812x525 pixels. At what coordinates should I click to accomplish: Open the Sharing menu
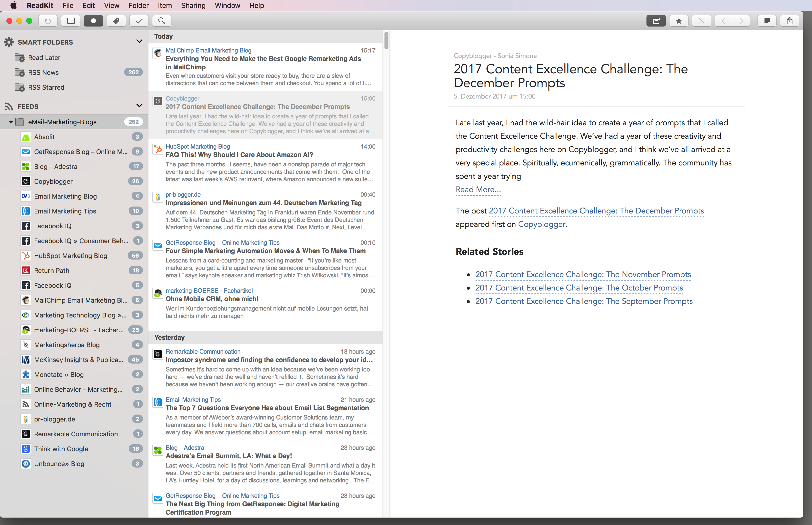pyautogui.click(x=193, y=5)
